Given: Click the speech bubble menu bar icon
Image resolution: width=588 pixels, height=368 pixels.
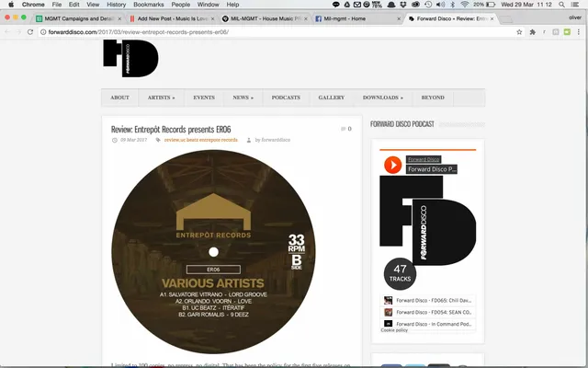Looking at the screenshot, I should point(335,5).
